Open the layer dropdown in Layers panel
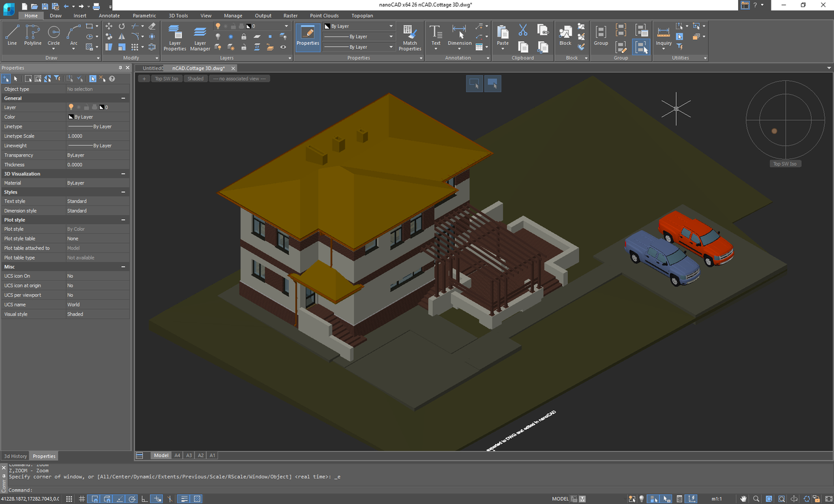Screen dimensions: 834x504 coord(286,26)
